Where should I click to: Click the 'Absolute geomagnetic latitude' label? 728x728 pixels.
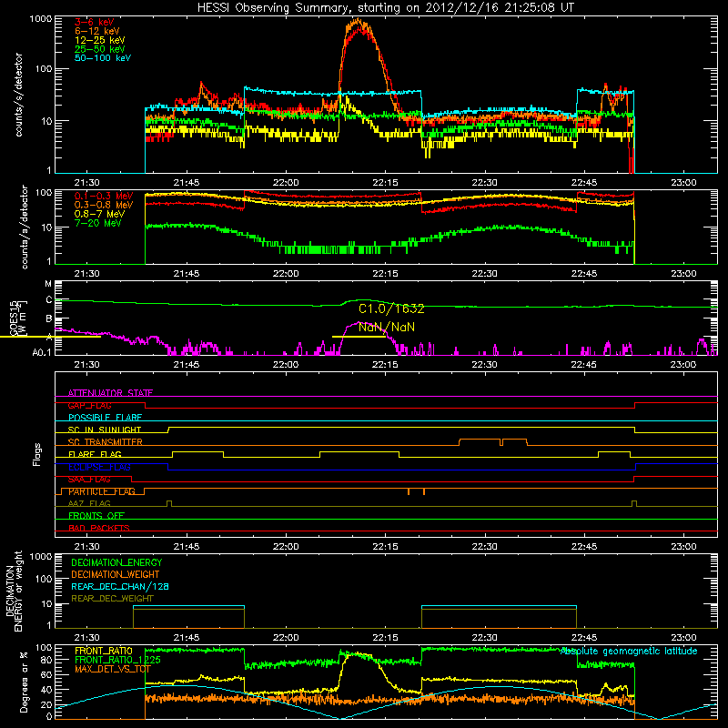629,652
